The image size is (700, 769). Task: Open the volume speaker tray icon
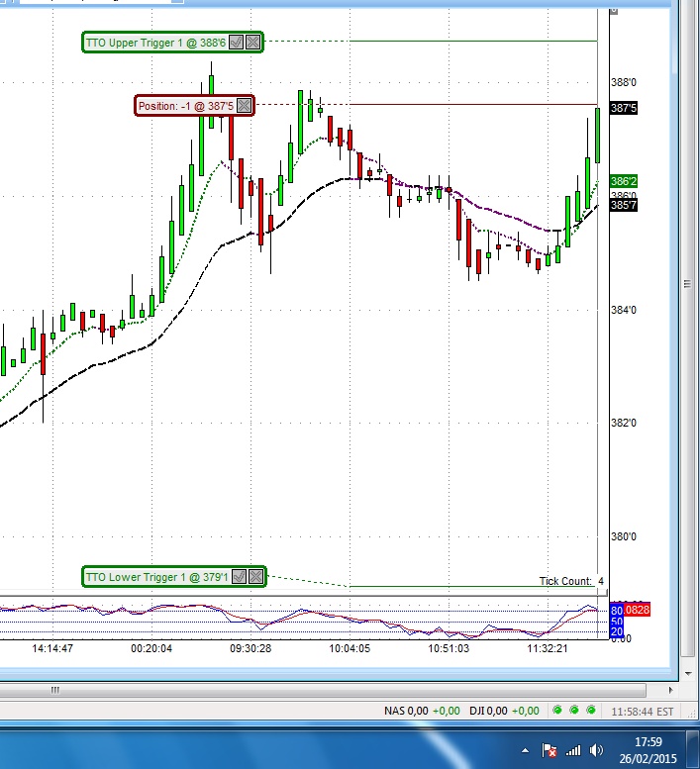pos(596,750)
